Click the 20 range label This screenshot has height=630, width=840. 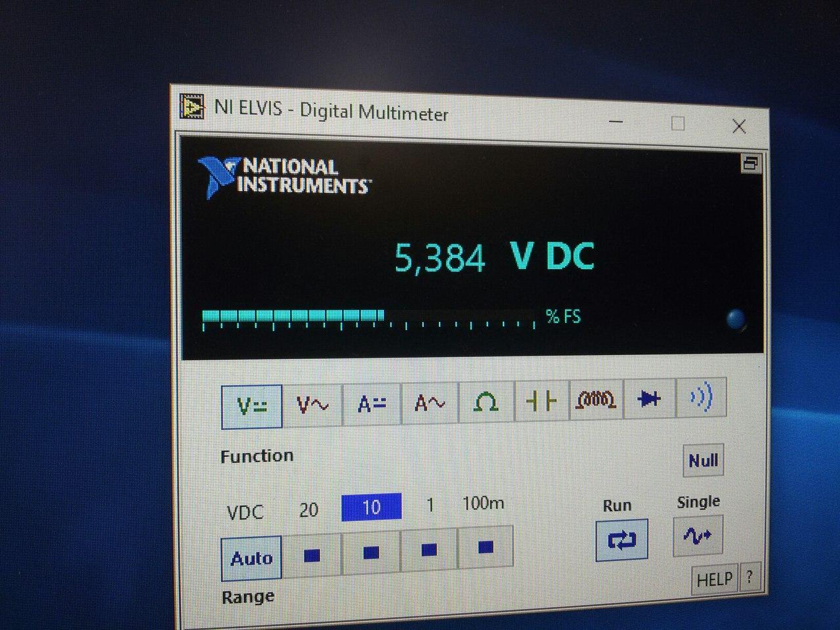click(308, 510)
